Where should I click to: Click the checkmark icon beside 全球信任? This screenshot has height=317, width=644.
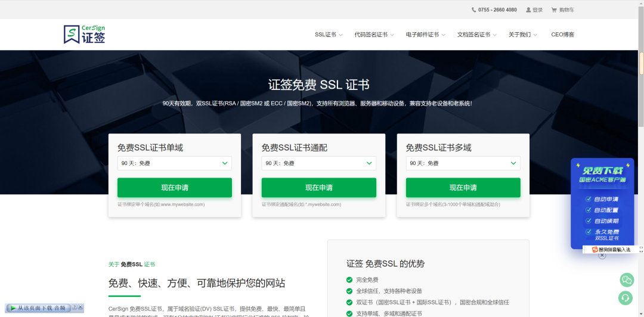coord(349,291)
